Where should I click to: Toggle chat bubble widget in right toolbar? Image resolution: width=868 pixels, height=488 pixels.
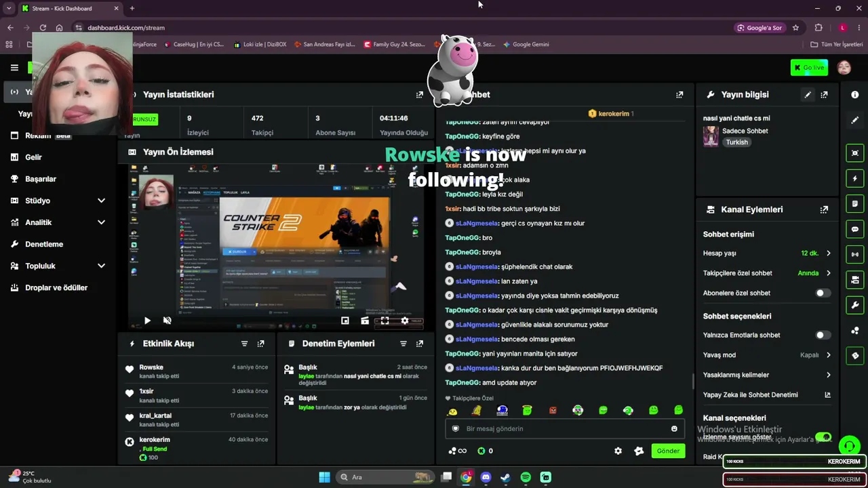tap(854, 229)
